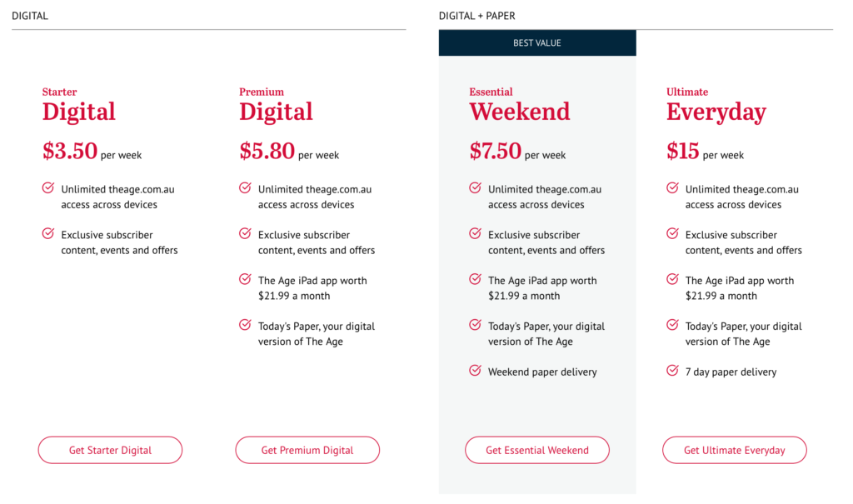Click checkmark icon beside Starter exclusive subscriber content
Screen dimensions: 853x504
click(x=48, y=234)
